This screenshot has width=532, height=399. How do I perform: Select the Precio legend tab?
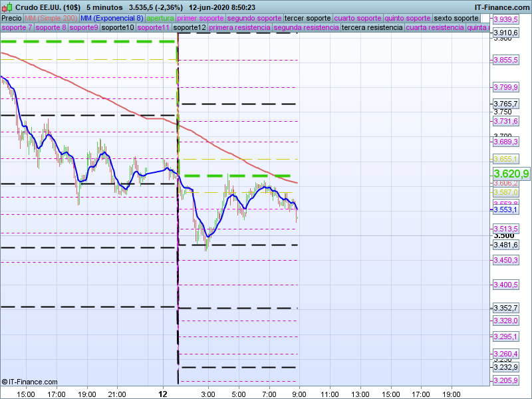(x=11, y=18)
